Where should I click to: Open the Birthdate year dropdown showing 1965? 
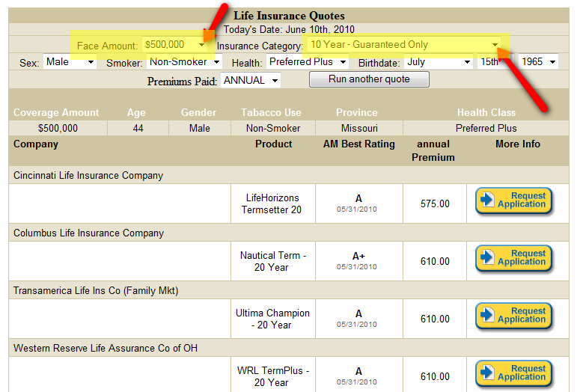coord(538,62)
